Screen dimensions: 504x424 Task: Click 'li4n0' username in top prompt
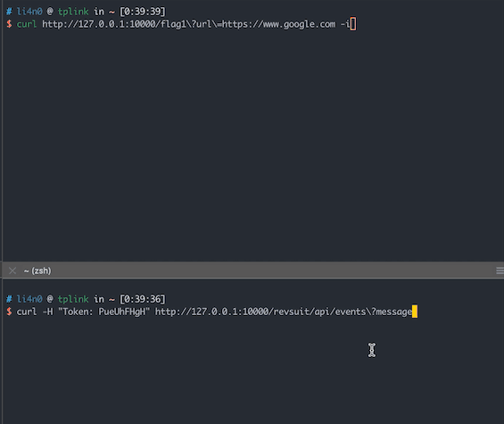coord(29,12)
